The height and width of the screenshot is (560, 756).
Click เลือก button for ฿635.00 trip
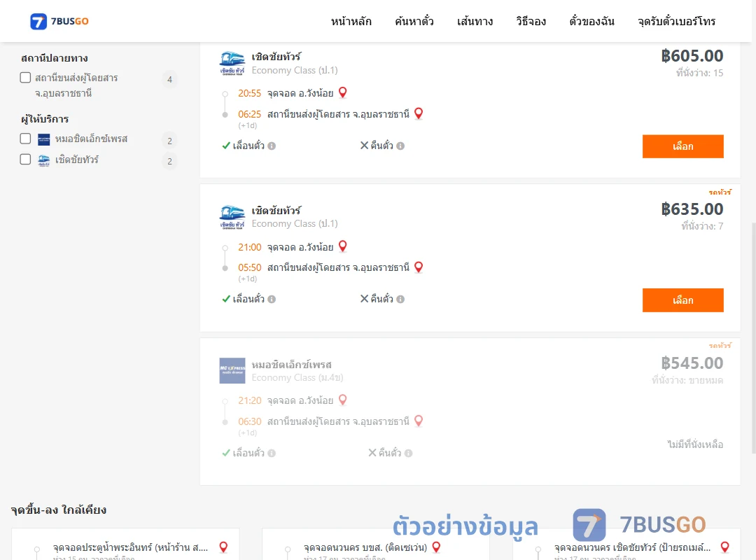click(682, 300)
